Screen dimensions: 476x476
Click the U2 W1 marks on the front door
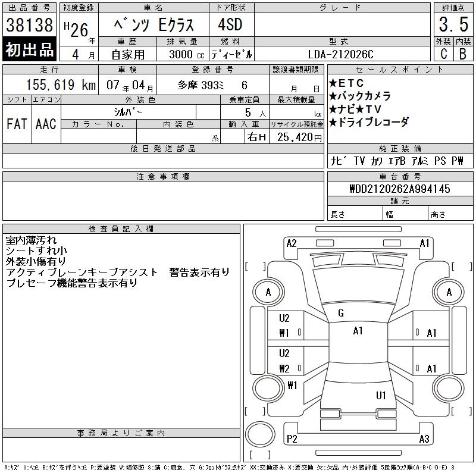pos(284,325)
